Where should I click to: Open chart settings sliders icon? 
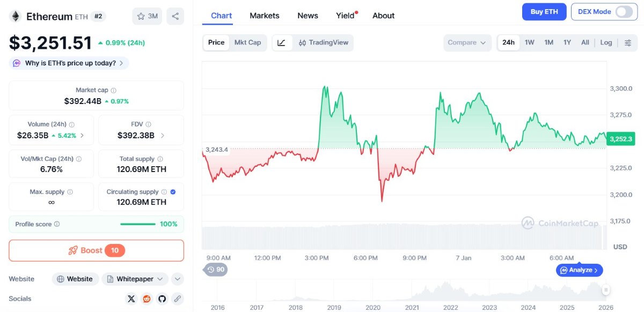(x=628, y=43)
